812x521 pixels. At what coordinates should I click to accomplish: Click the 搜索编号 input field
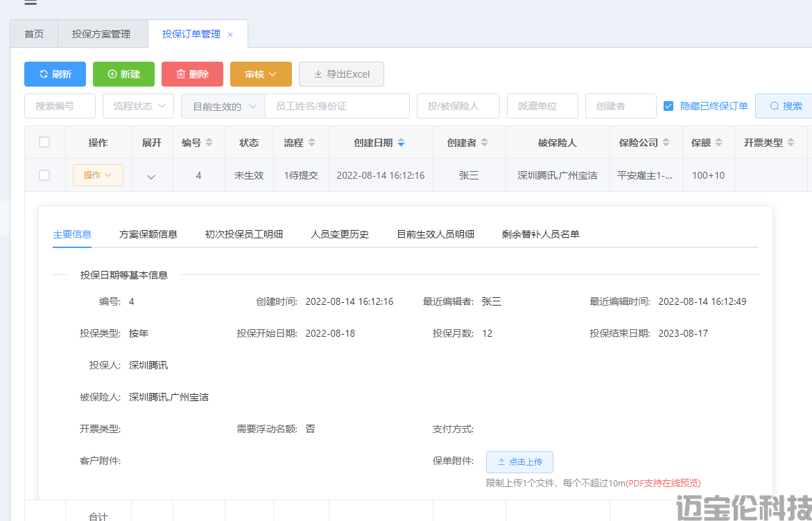pyautogui.click(x=60, y=106)
